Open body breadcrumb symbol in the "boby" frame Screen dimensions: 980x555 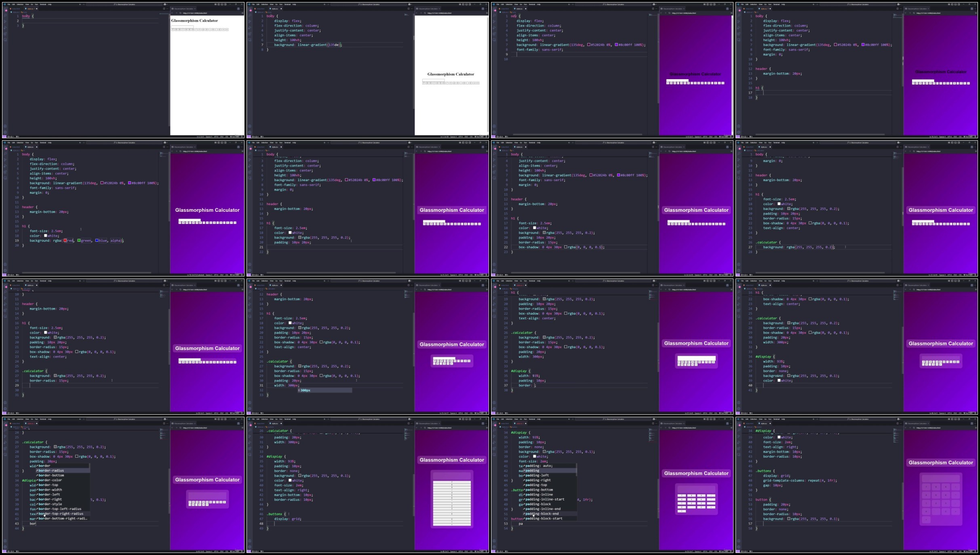[24, 12]
